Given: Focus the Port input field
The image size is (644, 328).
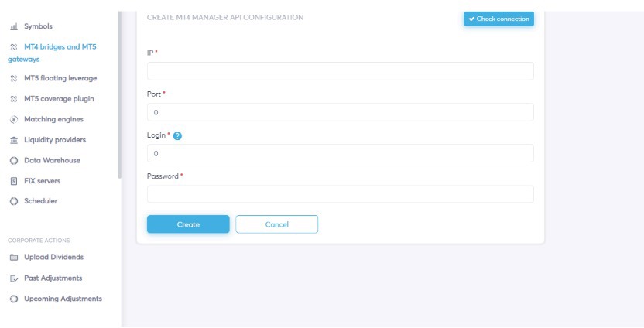Looking at the screenshot, I should (340, 112).
